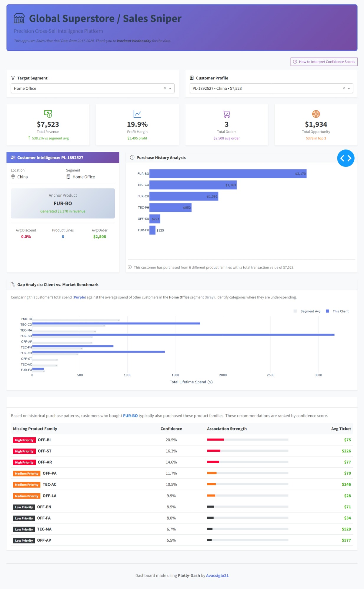
Task: Click the store icon beside Global Superstore title
Action: [x=19, y=18]
